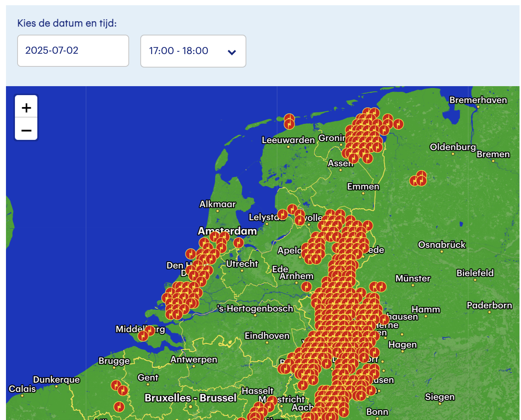
Task: Click the lightning marker covering the Middelburg label
Action: [149, 330]
